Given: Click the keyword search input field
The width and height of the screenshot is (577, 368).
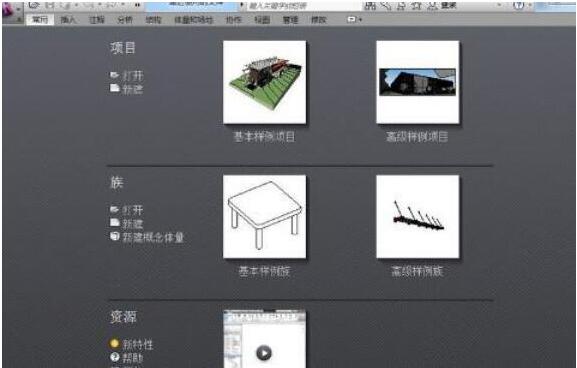Looking at the screenshot, I should (x=304, y=6).
